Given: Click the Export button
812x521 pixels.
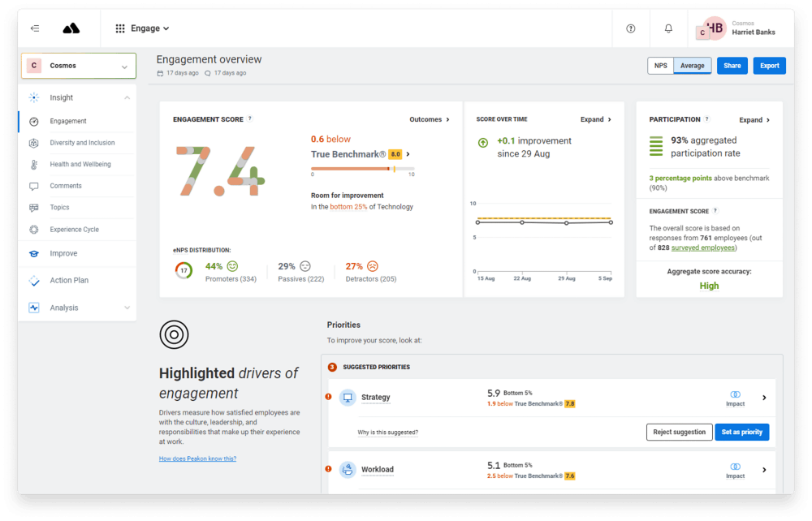Looking at the screenshot, I should (769, 65).
